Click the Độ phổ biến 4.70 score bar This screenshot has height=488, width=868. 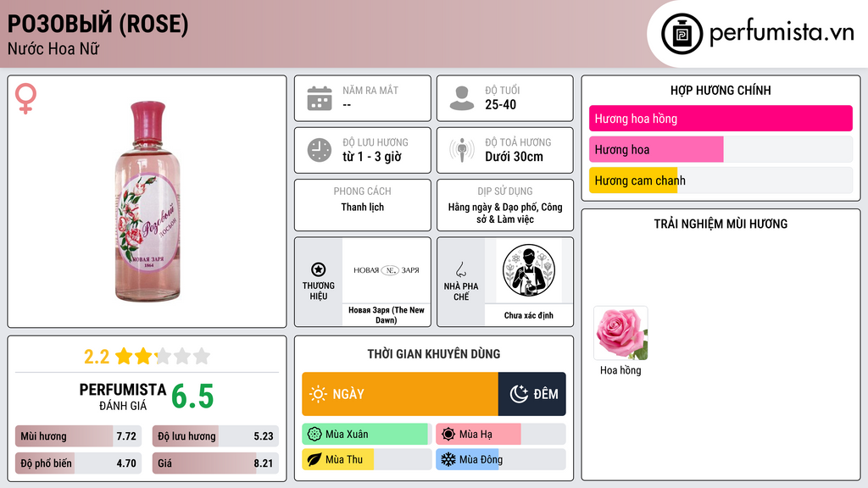coord(78,463)
